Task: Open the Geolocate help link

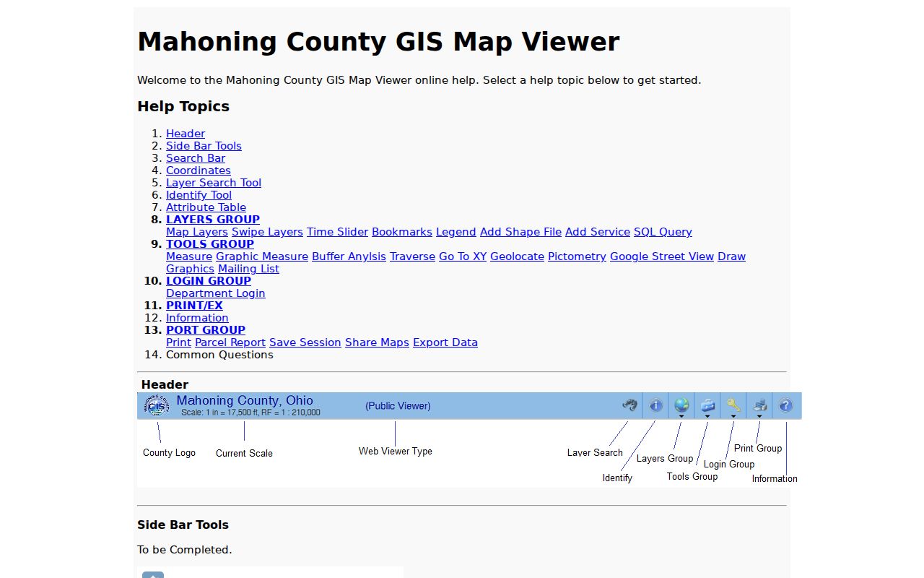Action: [517, 256]
